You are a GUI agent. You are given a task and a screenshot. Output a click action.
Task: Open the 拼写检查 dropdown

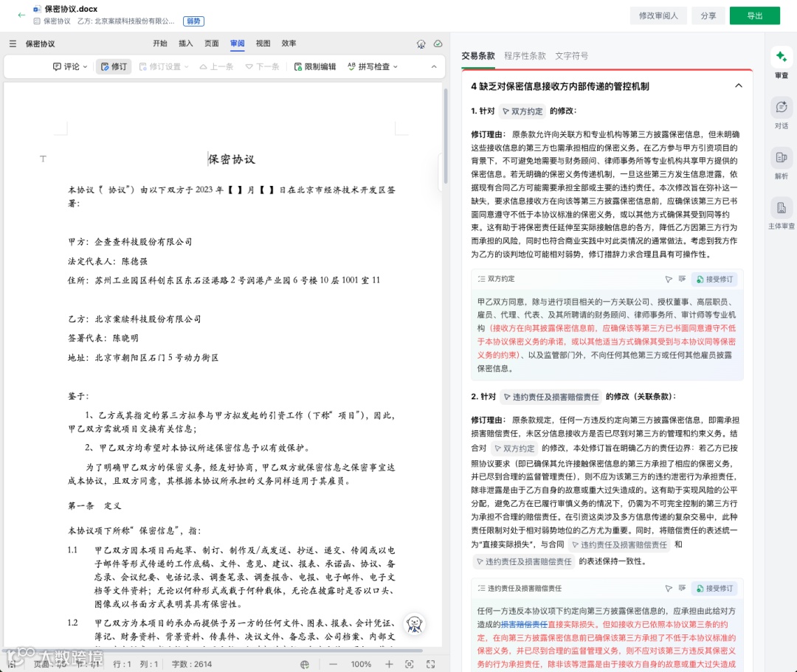[373, 66]
